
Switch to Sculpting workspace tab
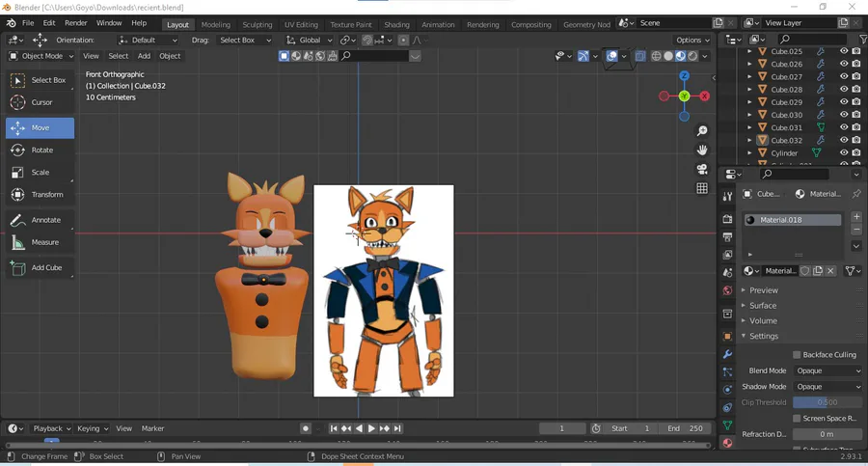[x=258, y=24]
